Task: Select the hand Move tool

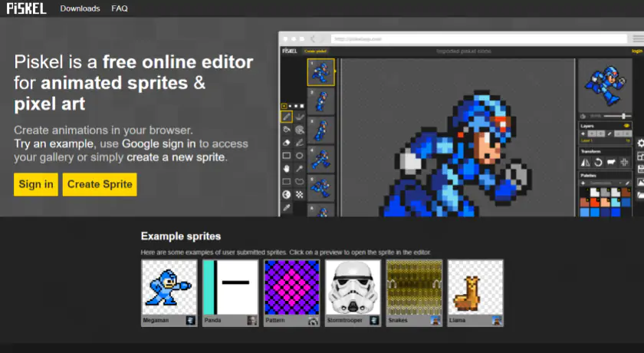Action: coord(287,169)
